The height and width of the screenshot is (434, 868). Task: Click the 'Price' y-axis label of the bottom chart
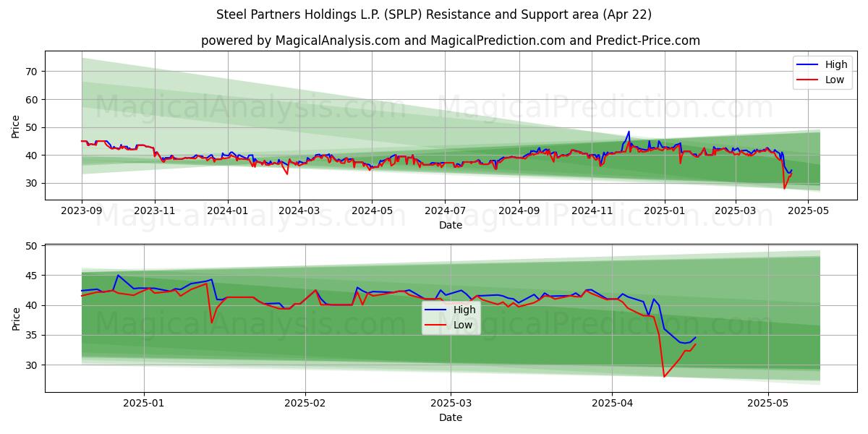[x=16, y=318]
